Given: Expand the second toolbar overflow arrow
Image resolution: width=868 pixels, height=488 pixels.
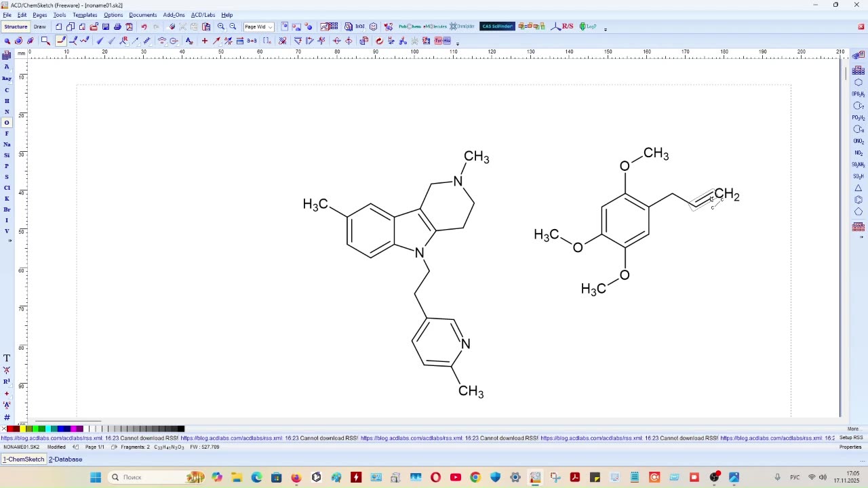Looking at the screenshot, I should pyautogui.click(x=458, y=43).
